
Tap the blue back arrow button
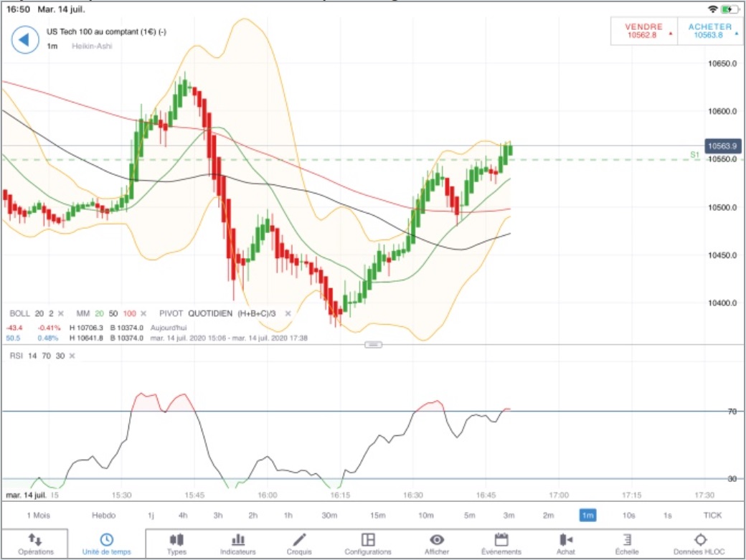24,40
